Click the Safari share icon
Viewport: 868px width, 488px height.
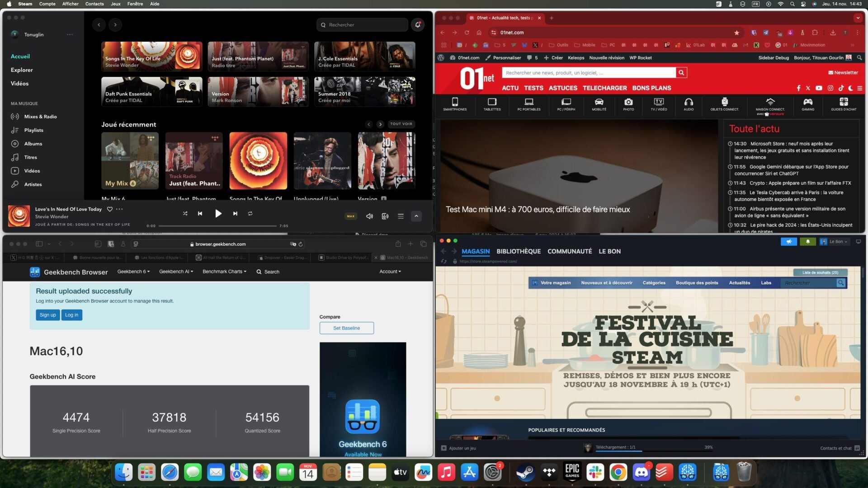(398, 244)
